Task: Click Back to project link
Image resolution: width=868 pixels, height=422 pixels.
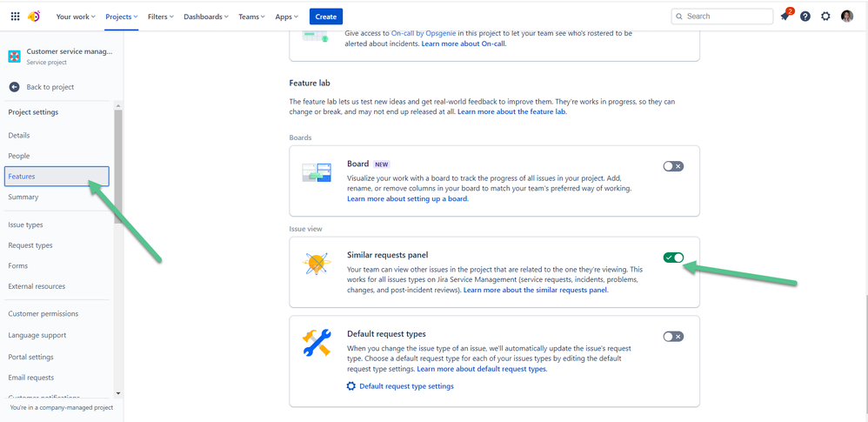Action: tap(50, 87)
